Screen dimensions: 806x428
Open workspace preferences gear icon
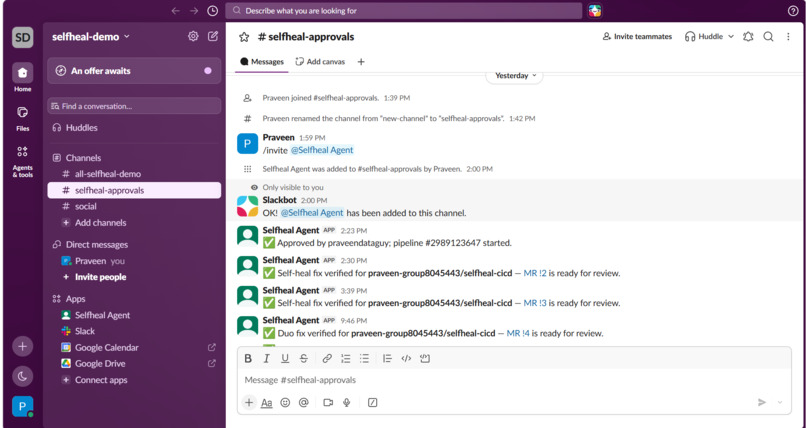click(x=193, y=36)
